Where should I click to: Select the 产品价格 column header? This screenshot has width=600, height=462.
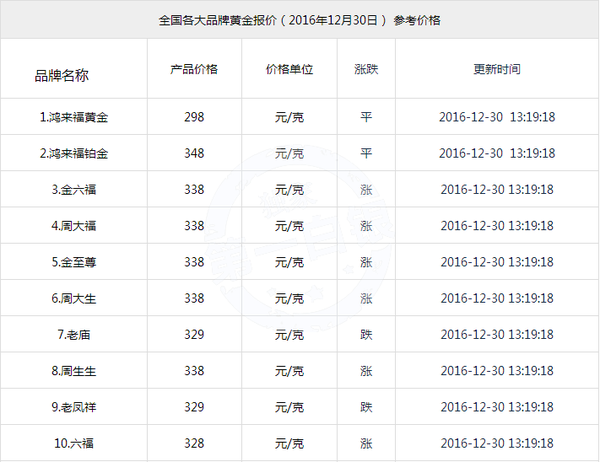click(x=194, y=69)
